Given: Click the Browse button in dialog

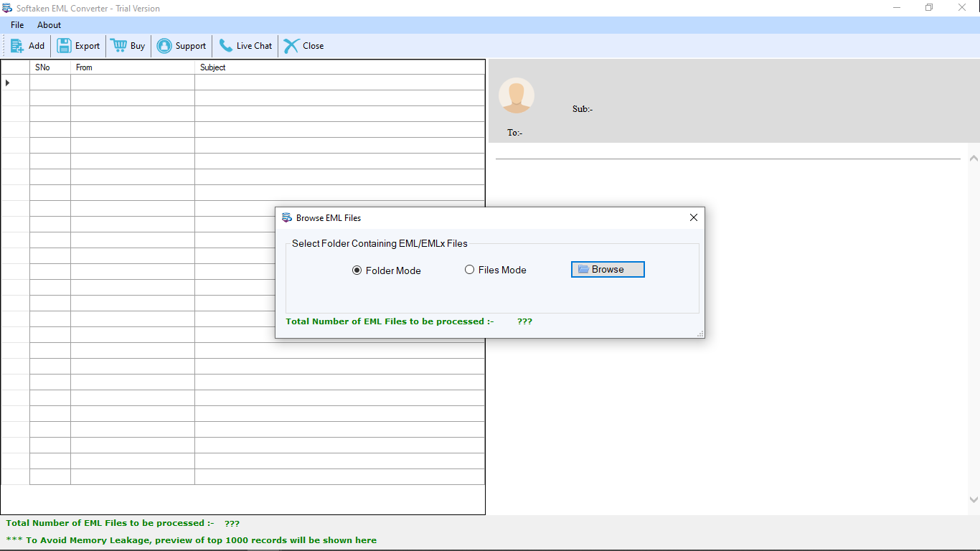Looking at the screenshot, I should coord(608,269).
